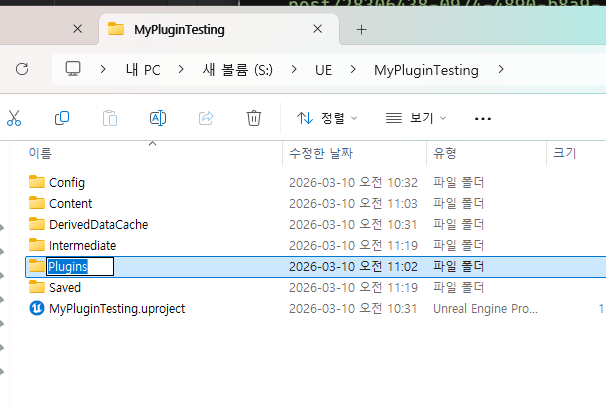Viewport: 606px width, 407px height.
Task: Expand chevron after MyPluginTesting breadcrumb
Action: tap(501, 70)
